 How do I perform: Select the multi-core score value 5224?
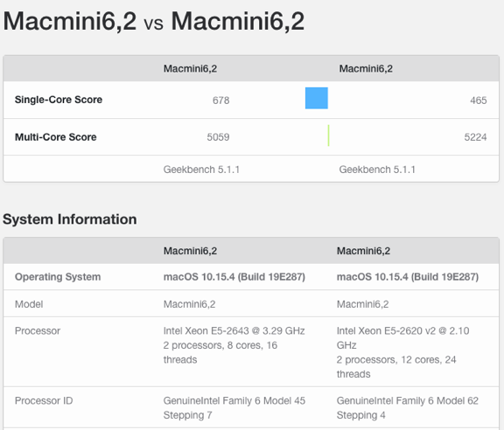pyautogui.click(x=475, y=137)
